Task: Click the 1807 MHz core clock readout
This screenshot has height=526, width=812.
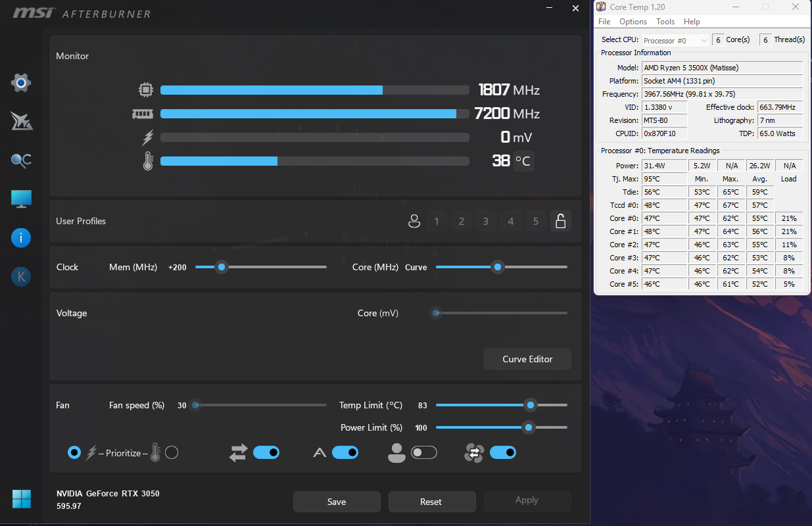Action: [509, 90]
